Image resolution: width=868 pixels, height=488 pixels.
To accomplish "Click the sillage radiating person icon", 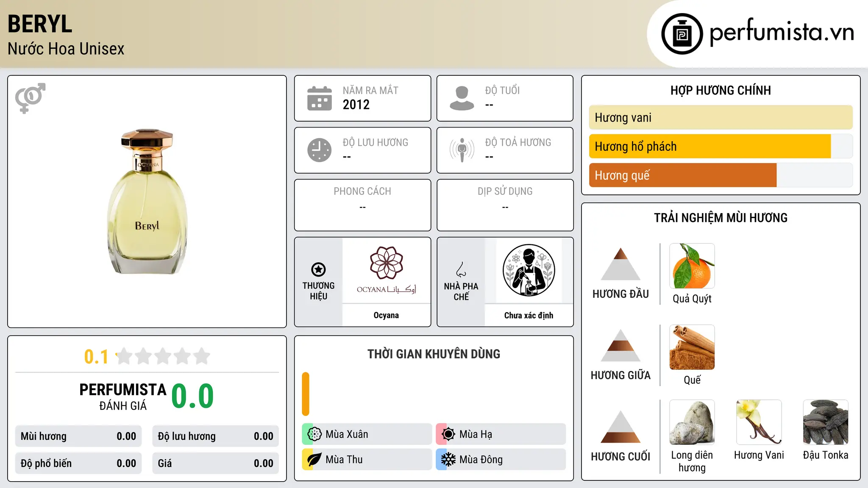I will [x=462, y=150].
